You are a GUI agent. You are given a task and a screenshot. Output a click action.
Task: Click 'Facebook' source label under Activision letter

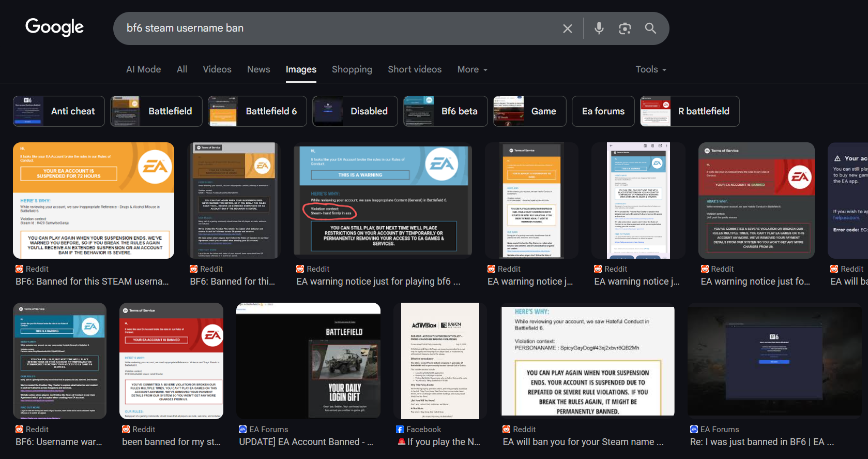424,430
